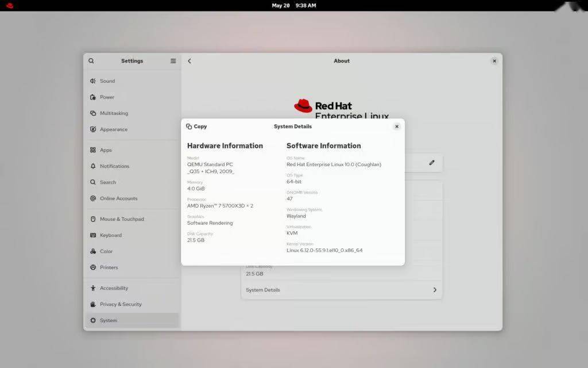Open Printers settings
This screenshot has height=368, width=588.
pyautogui.click(x=133, y=267)
